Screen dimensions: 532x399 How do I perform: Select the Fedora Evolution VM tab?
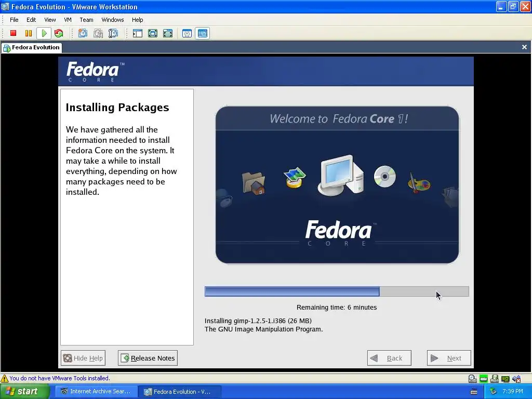pos(31,47)
